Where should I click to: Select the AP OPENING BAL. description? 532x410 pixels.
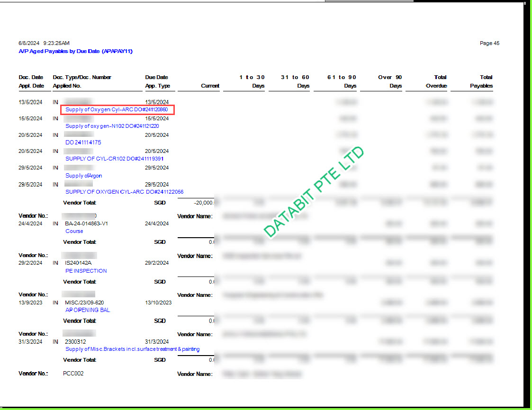(x=88, y=310)
